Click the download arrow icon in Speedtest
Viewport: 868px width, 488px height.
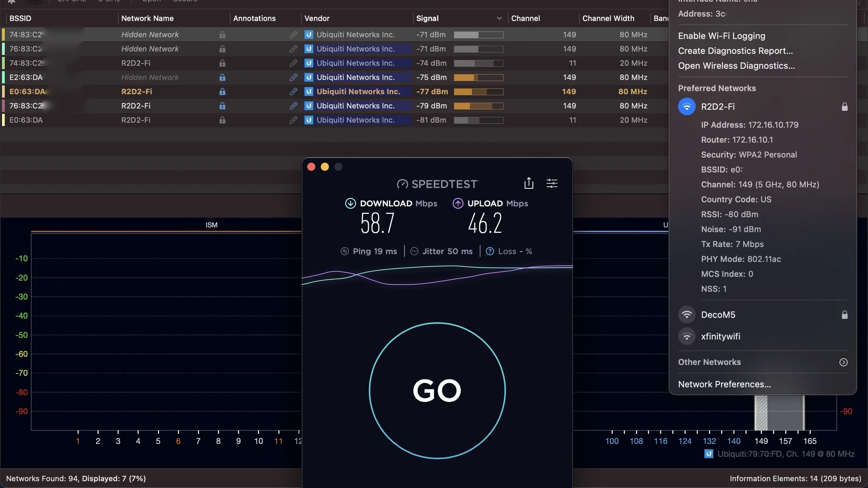click(350, 203)
